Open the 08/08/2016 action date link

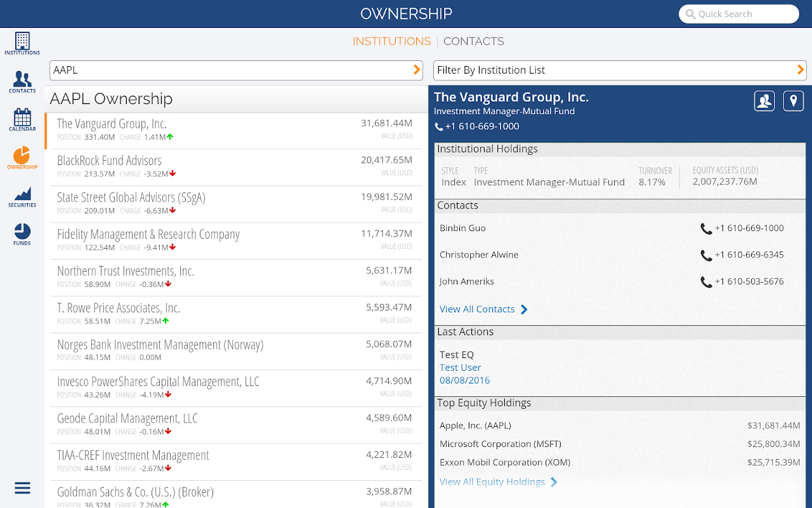pyautogui.click(x=465, y=380)
